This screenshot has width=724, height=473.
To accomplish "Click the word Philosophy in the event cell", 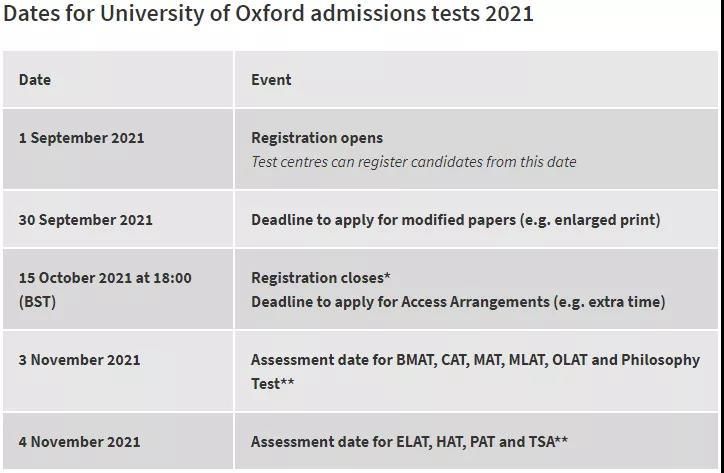I will [x=660, y=360].
